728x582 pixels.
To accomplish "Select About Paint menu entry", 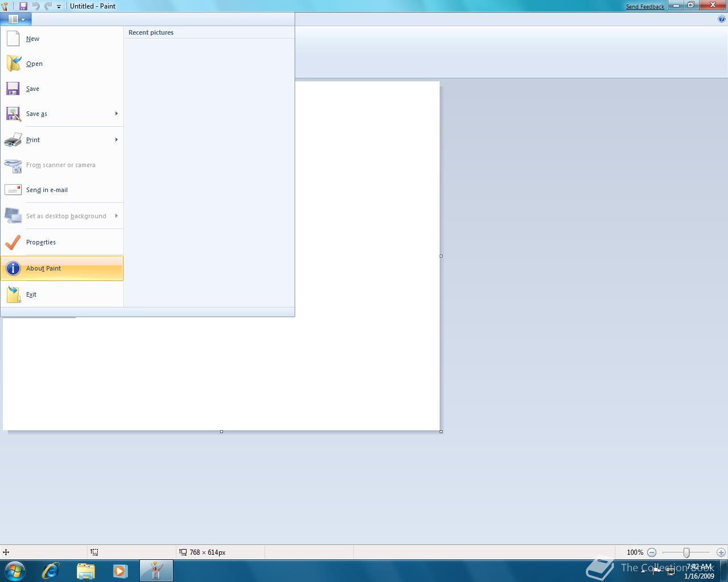I will pyautogui.click(x=62, y=268).
